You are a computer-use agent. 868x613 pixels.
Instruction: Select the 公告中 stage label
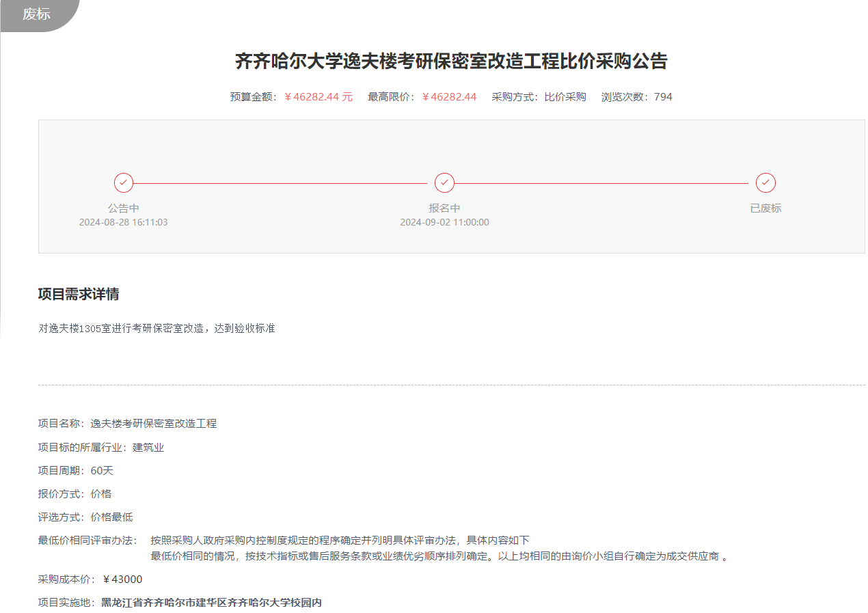(124, 208)
